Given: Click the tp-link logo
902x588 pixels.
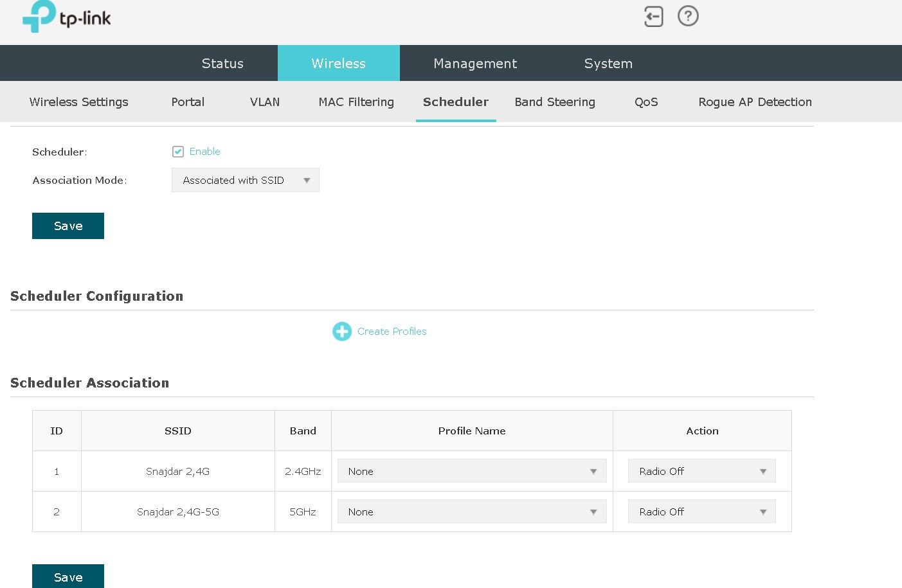Looking at the screenshot, I should pos(66,17).
